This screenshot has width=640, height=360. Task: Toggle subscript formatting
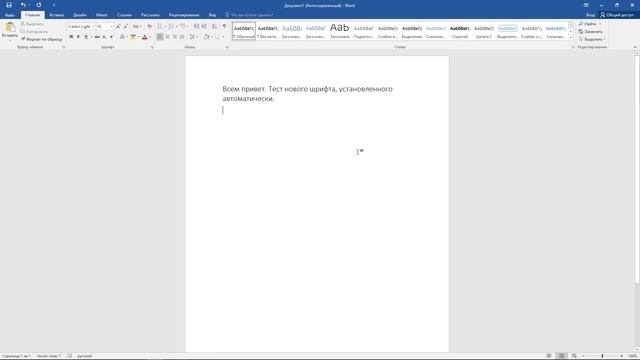[x=104, y=37]
